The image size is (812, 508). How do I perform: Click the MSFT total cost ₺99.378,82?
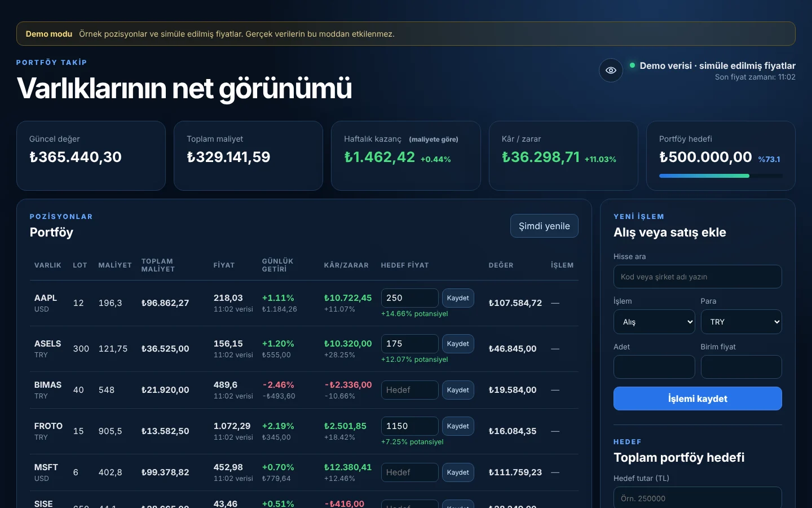(165, 472)
